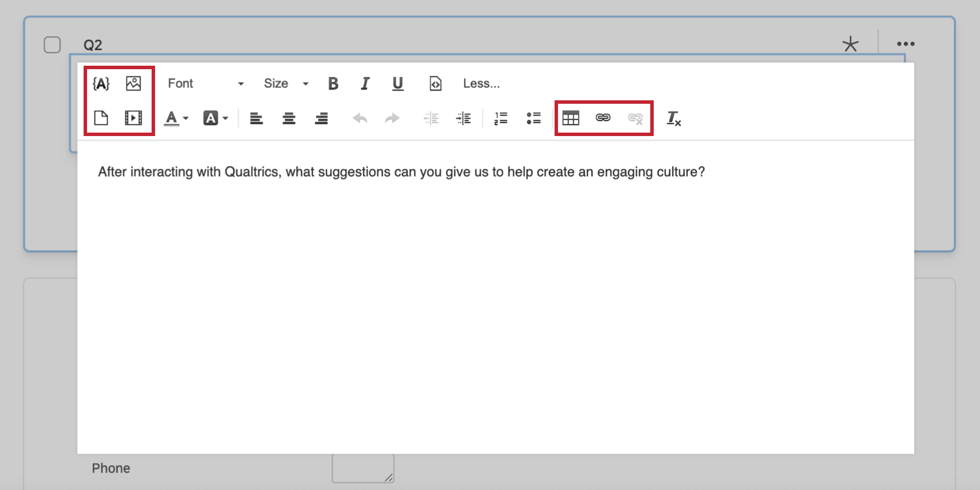Apply italic formatting
Viewport: 980px width, 490px height.
point(365,84)
